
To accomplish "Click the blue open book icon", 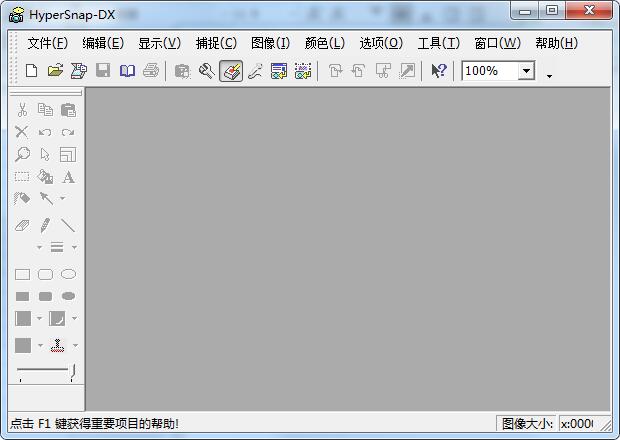I will 127,71.
